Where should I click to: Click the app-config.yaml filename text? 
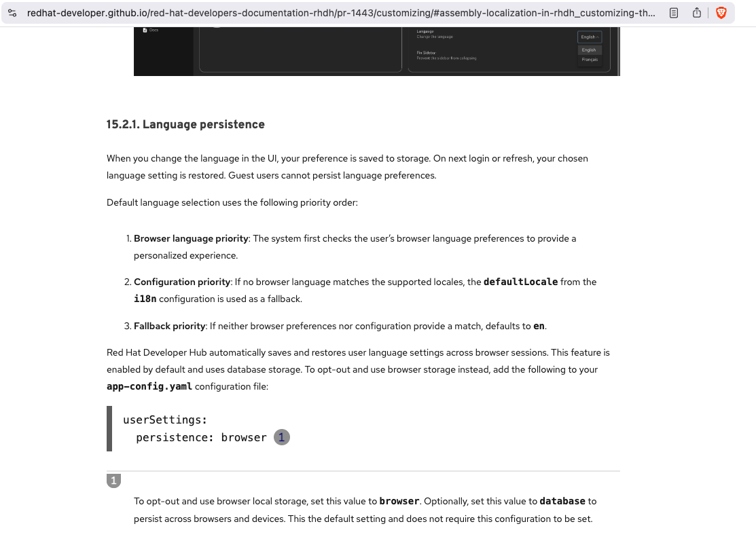pos(149,386)
